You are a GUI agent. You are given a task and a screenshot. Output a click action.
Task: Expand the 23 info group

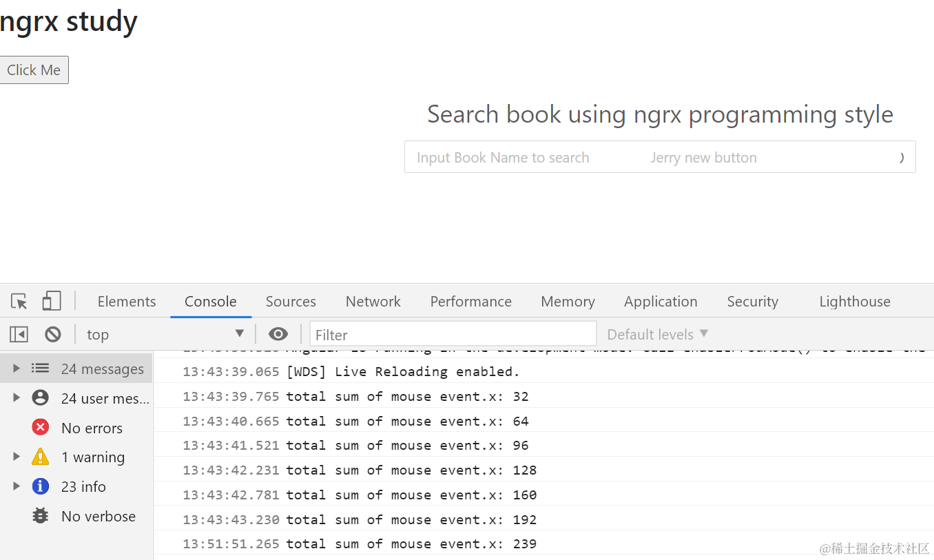[17, 486]
